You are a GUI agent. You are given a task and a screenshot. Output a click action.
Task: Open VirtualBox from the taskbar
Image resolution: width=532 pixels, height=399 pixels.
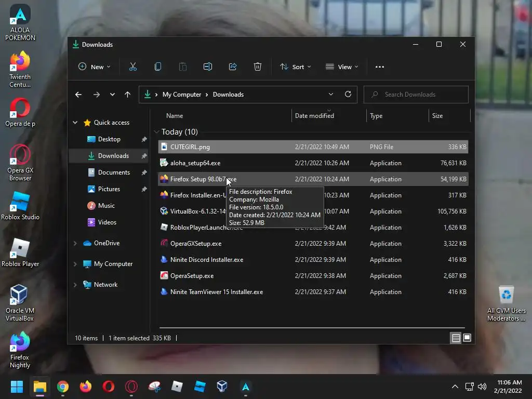point(222,387)
